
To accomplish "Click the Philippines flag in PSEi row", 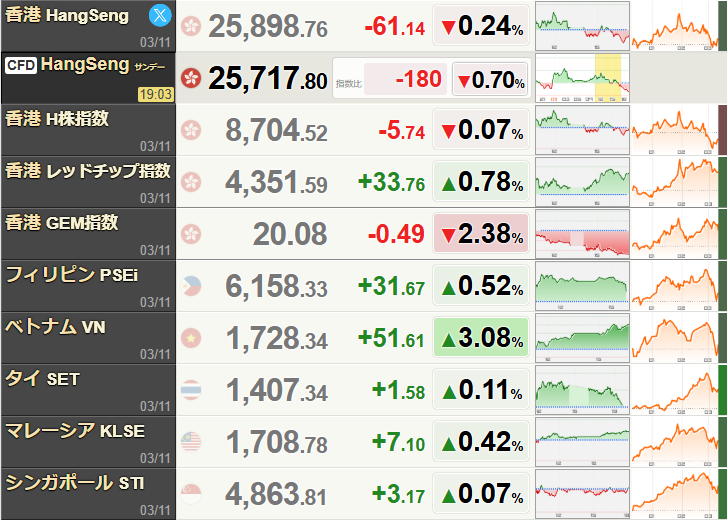I will (191, 286).
